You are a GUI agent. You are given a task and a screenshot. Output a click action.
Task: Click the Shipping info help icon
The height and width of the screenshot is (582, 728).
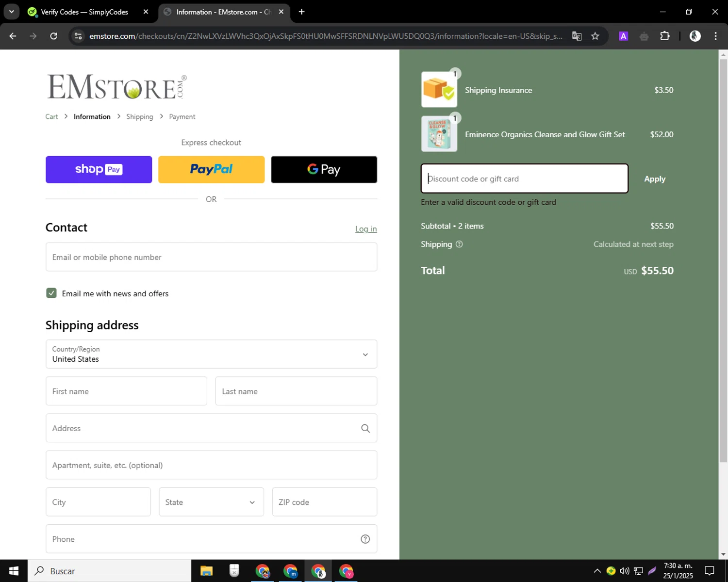click(x=459, y=244)
